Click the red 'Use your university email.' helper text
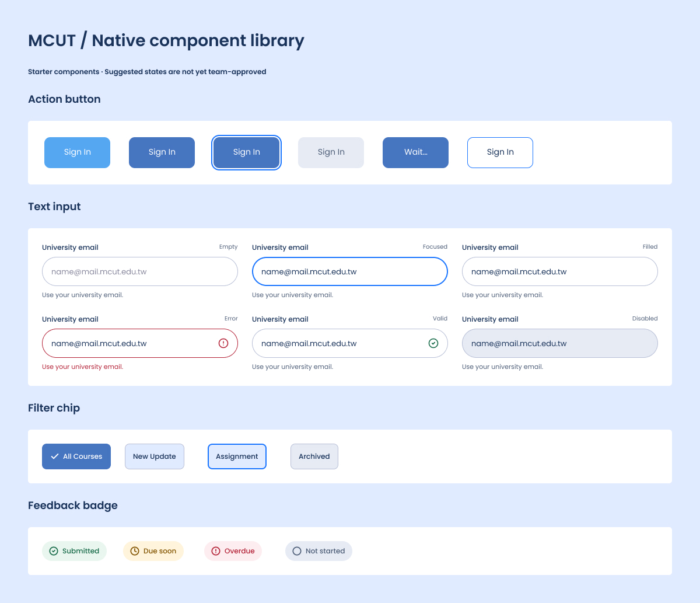700x603 pixels. point(83,367)
